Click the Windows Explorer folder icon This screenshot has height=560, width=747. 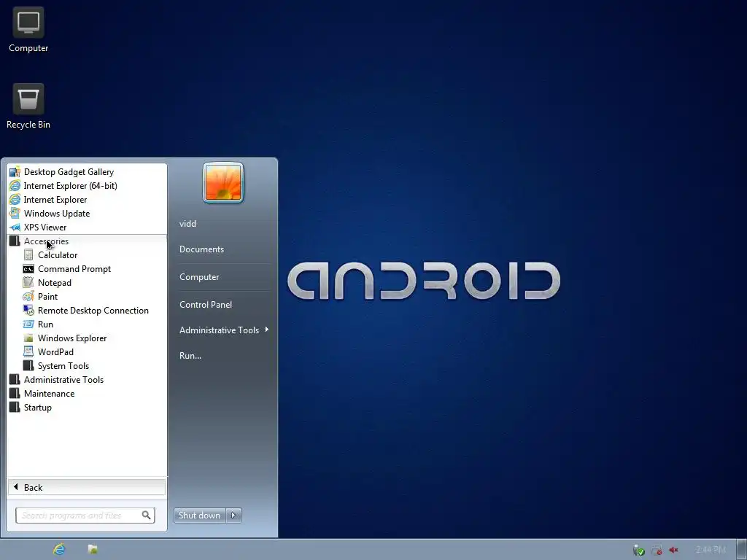click(x=28, y=338)
